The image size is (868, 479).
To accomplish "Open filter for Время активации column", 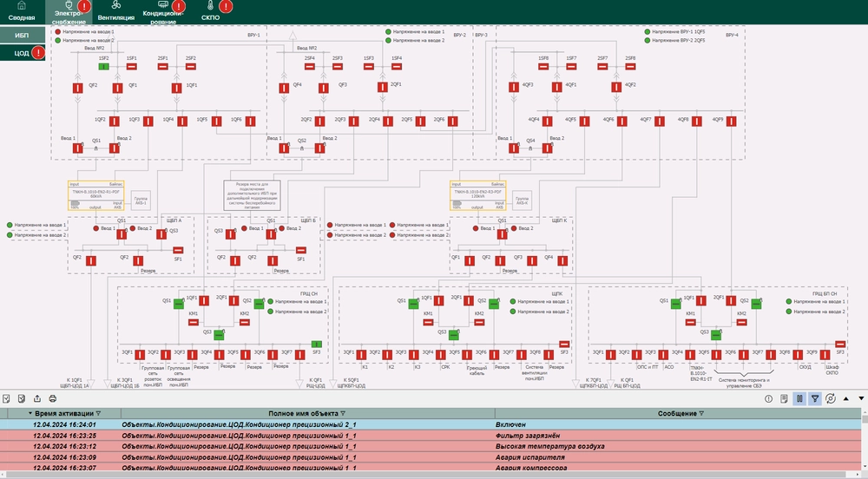I will tap(97, 414).
